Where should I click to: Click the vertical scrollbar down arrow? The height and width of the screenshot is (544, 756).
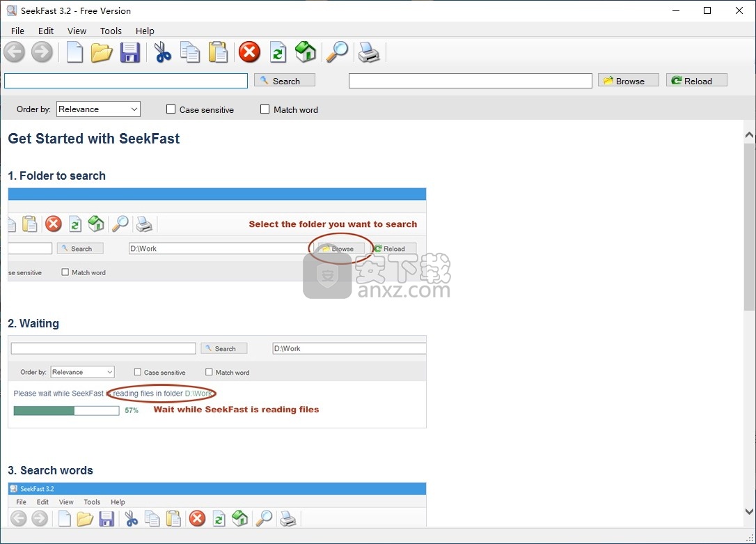[x=749, y=511]
